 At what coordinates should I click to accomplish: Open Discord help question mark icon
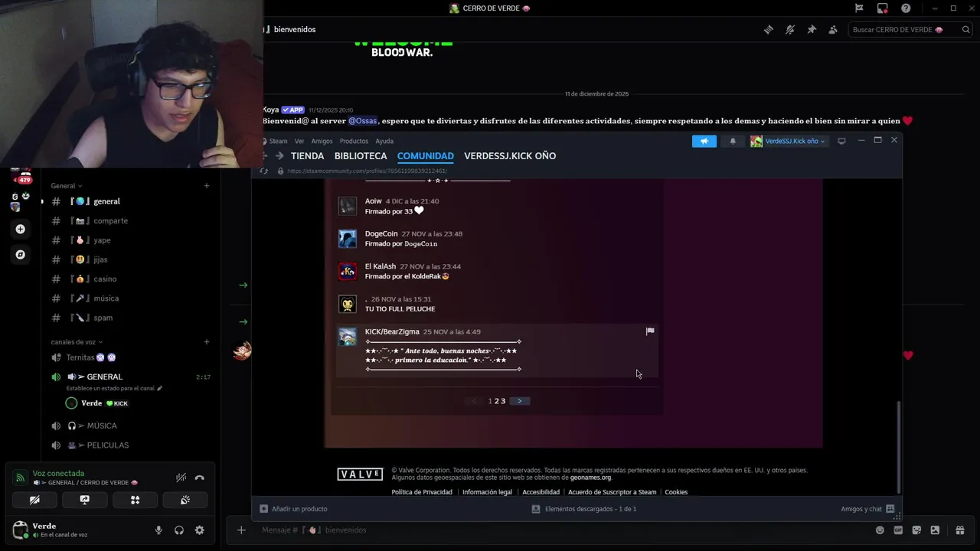click(x=906, y=8)
